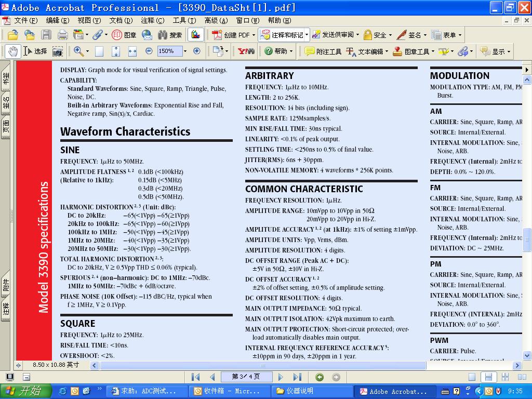This screenshot has height=399, width=532.
Task: Open the 视图(V) menu
Action: [89, 20]
